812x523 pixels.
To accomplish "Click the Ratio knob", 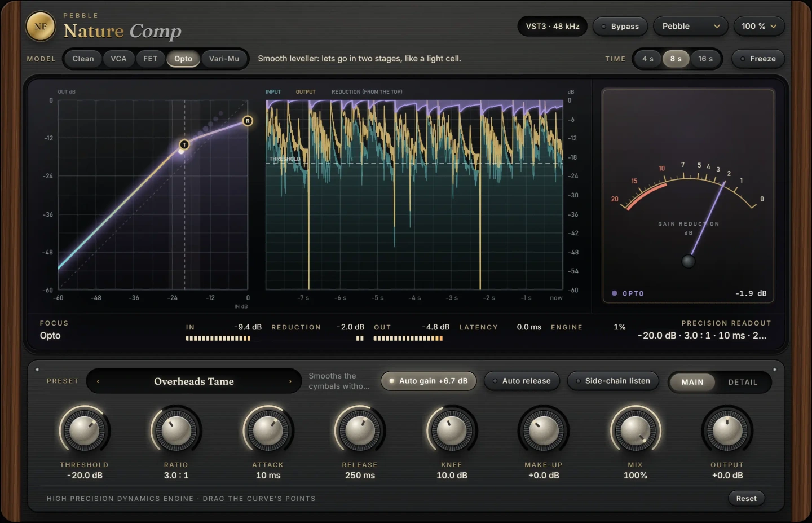I will coord(176,431).
